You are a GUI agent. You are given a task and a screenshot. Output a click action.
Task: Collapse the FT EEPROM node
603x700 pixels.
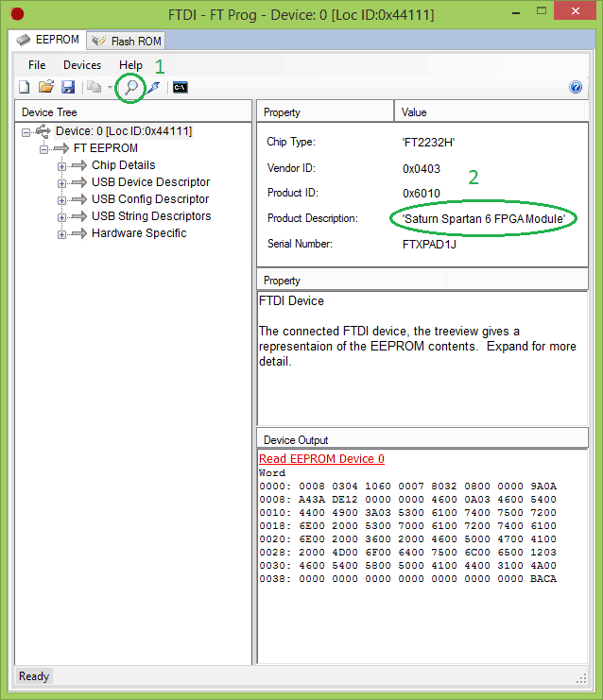44,148
